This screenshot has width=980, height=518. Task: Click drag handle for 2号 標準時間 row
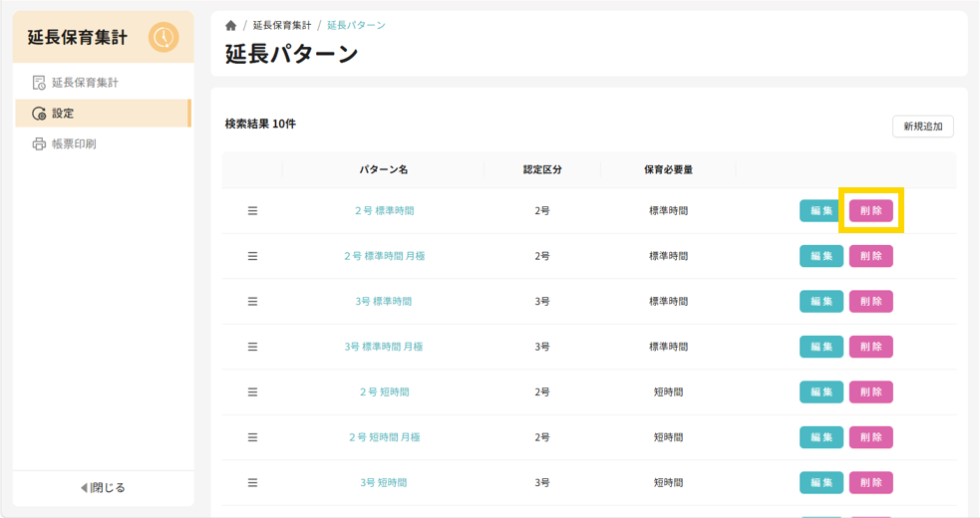pyautogui.click(x=252, y=211)
